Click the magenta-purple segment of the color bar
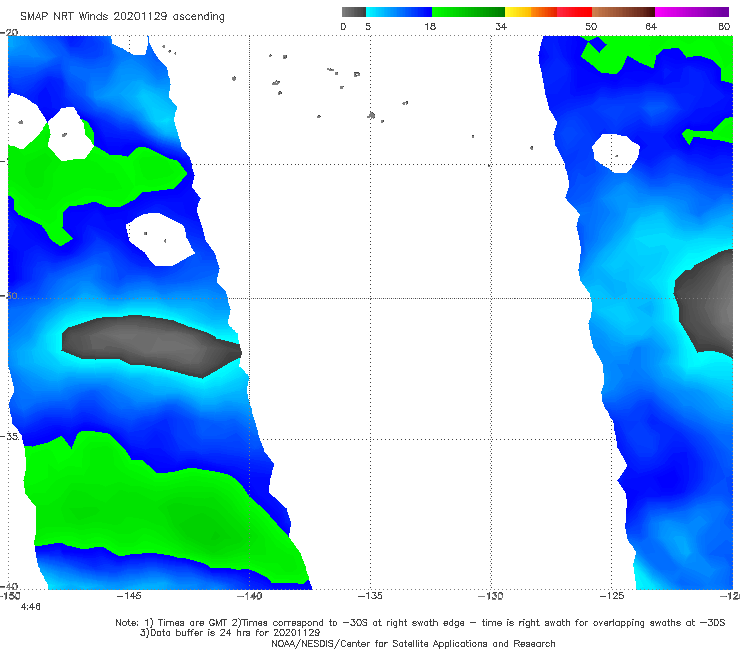 (x=692, y=12)
